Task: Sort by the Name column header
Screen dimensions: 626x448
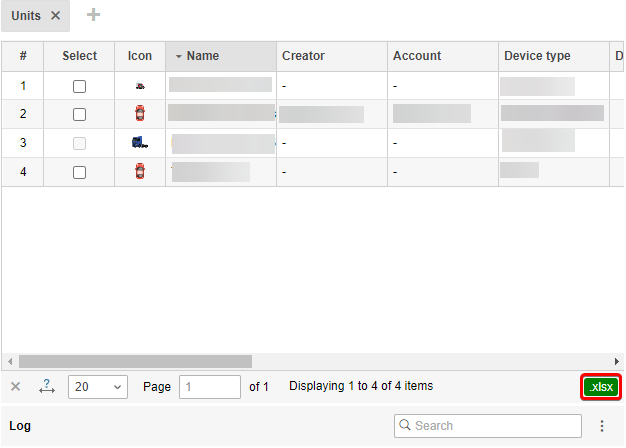Action: pos(221,56)
